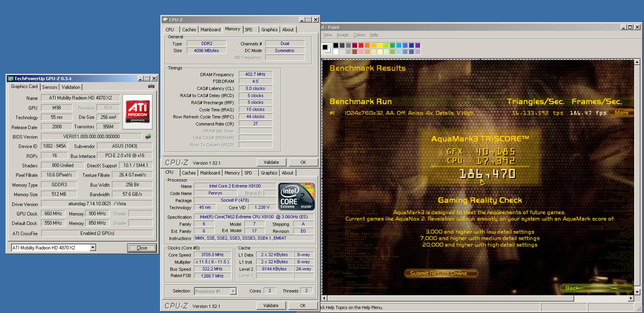Viewport: 644px width, 313px height.
Task: Select the Graphics Card tab in GPU-Z
Action: click(24, 86)
